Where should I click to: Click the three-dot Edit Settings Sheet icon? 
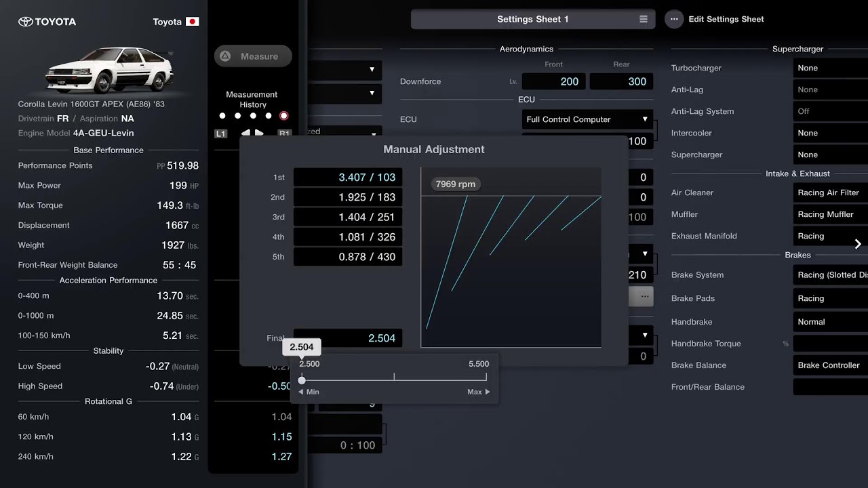tap(674, 19)
